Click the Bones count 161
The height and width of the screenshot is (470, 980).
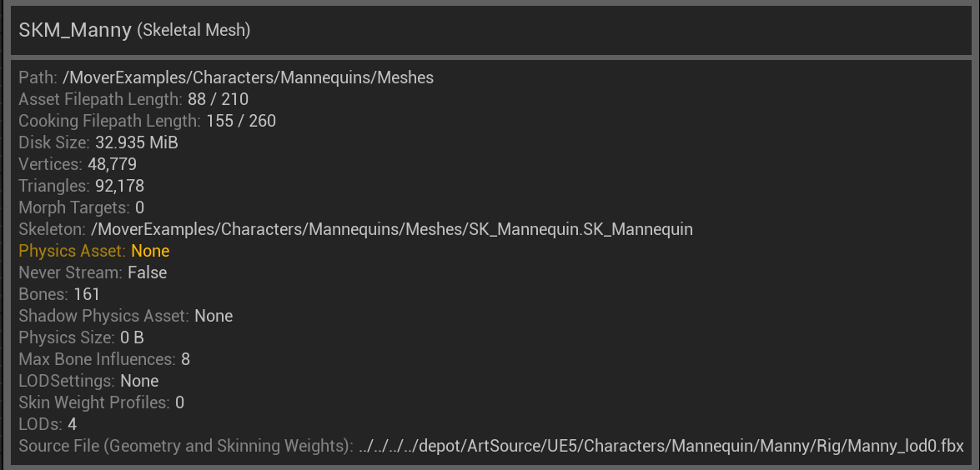[86, 294]
